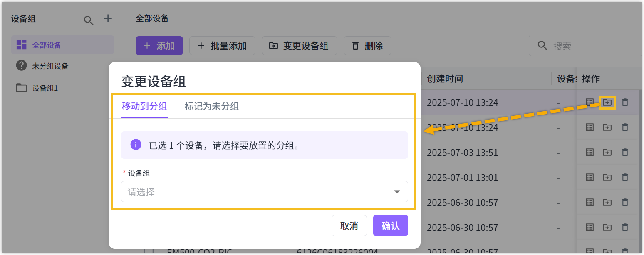Click the 请选择 device group select field
The image size is (644, 255).
point(258,192)
